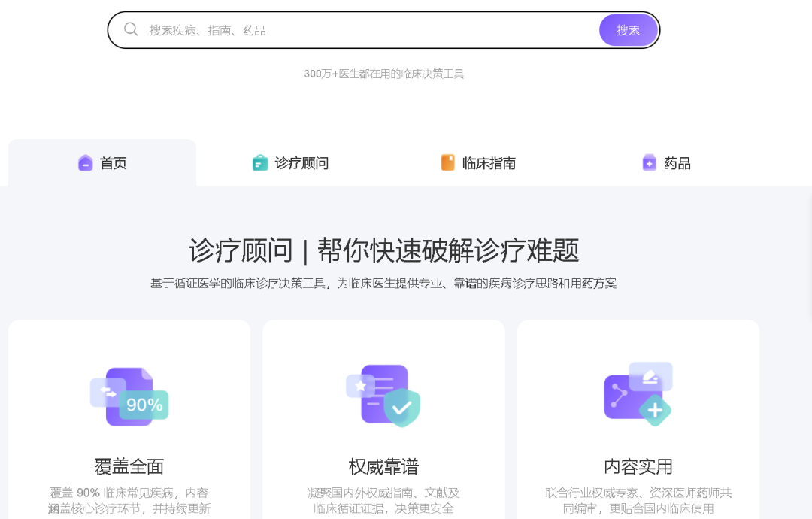Click the magnifier icon in search bar
The width and height of the screenshot is (812, 519).
click(131, 29)
